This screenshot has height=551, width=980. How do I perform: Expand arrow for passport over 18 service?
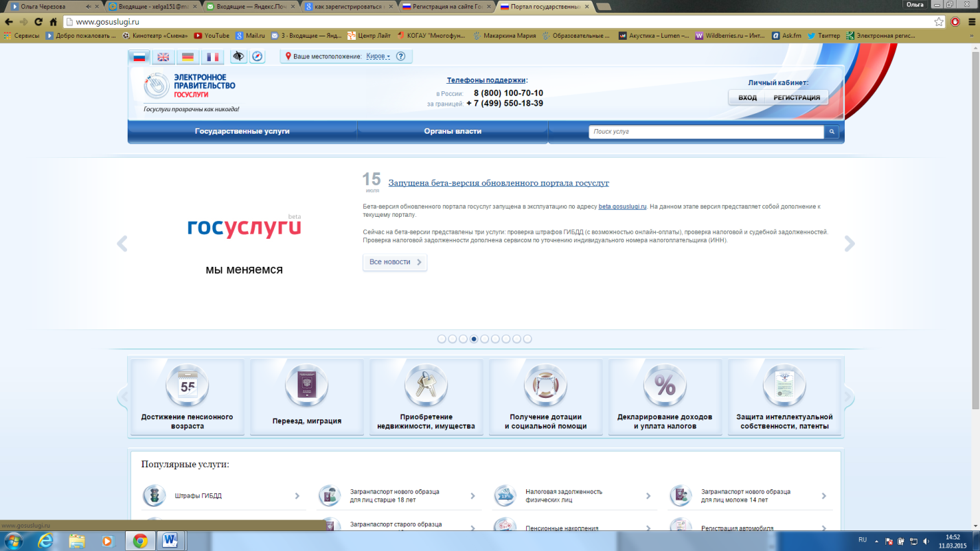472,496
